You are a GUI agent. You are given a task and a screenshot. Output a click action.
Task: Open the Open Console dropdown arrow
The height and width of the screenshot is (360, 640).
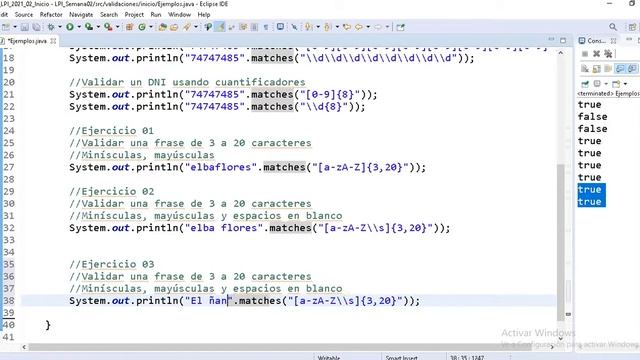625,84
